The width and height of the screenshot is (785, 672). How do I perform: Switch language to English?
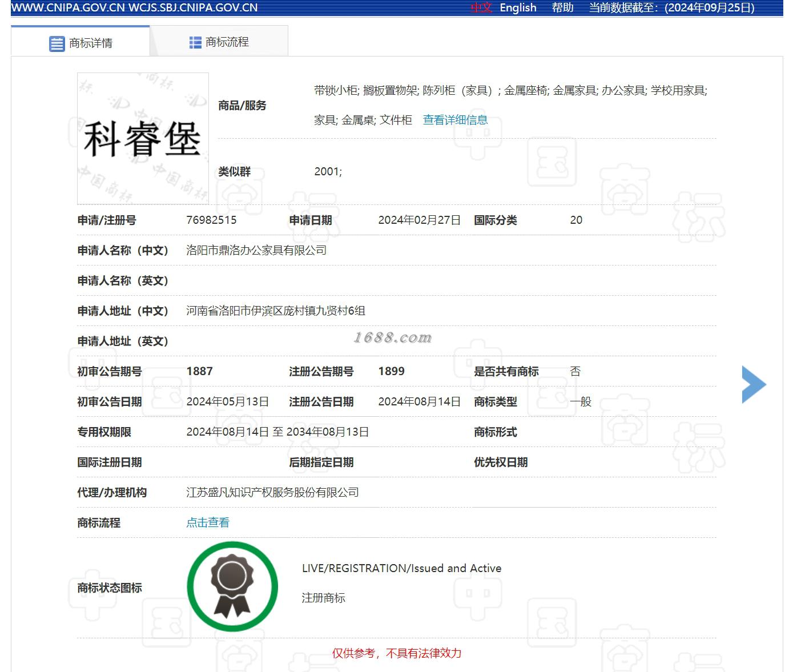518,7
